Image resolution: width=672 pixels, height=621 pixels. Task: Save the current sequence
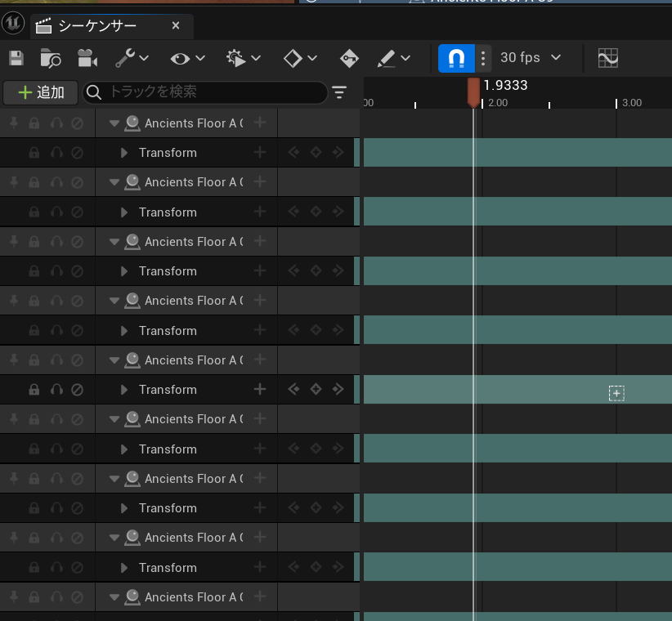(15, 58)
